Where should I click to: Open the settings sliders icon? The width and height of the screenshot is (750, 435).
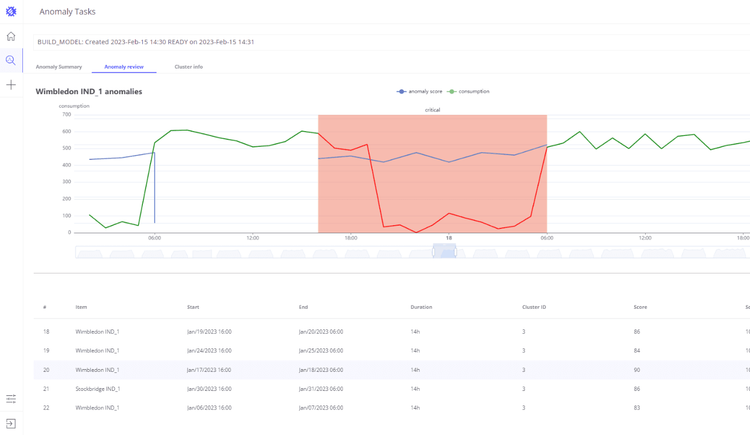click(x=11, y=399)
